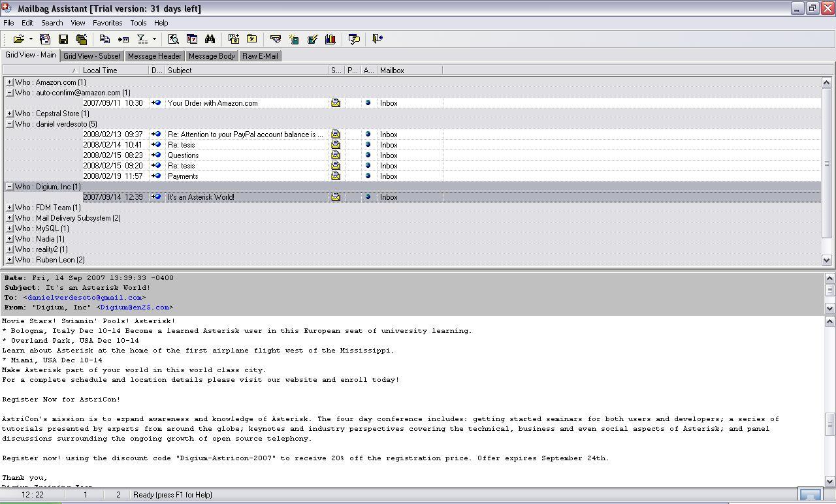Switch to Grid View - Subset tab

[x=92, y=56]
